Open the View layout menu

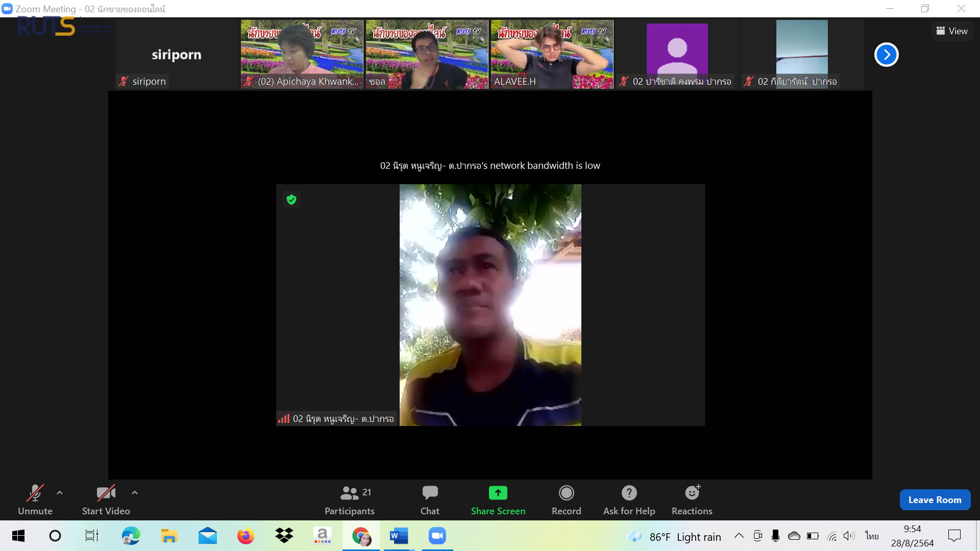tap(952, 31)
